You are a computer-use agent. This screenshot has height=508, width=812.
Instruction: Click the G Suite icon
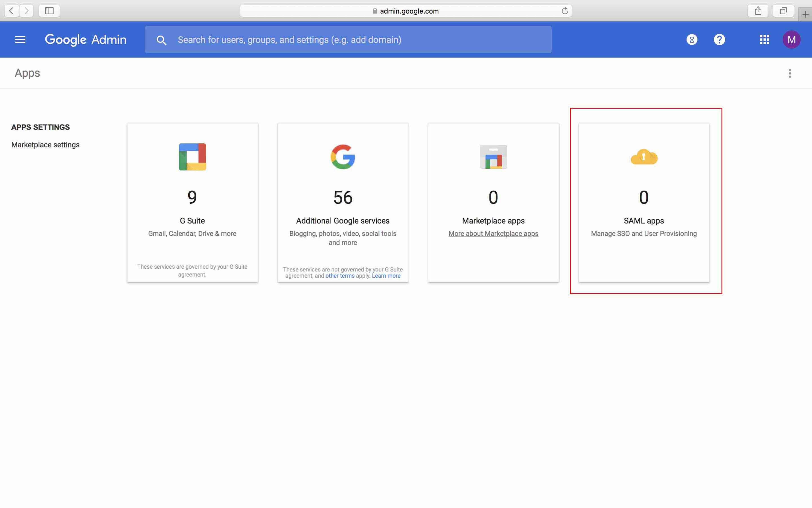(192, 157)
